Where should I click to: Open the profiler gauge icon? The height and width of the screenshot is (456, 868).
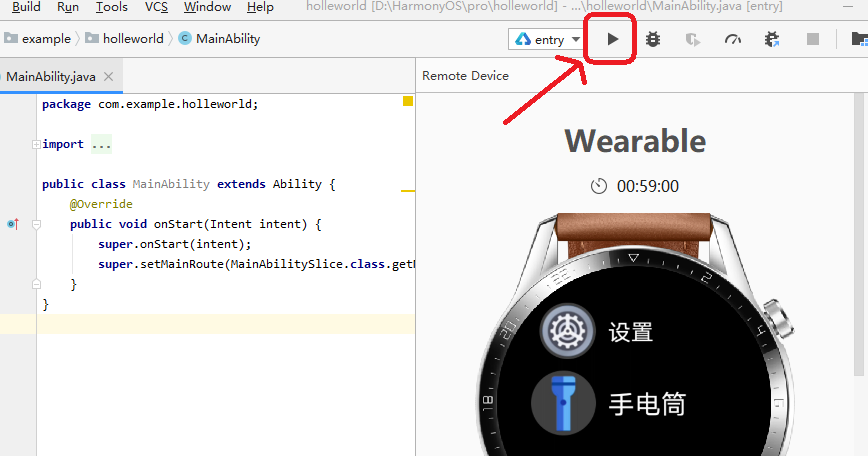(x=732, y=39)
